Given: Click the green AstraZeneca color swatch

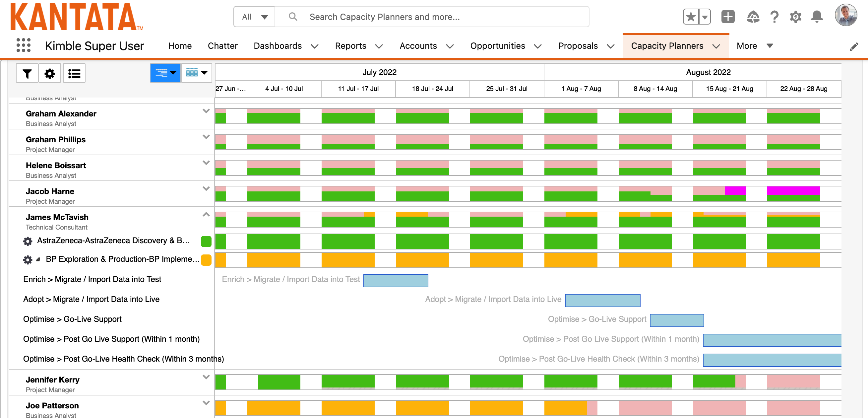Looking at the screenshot, I should (x=206, y=241).
